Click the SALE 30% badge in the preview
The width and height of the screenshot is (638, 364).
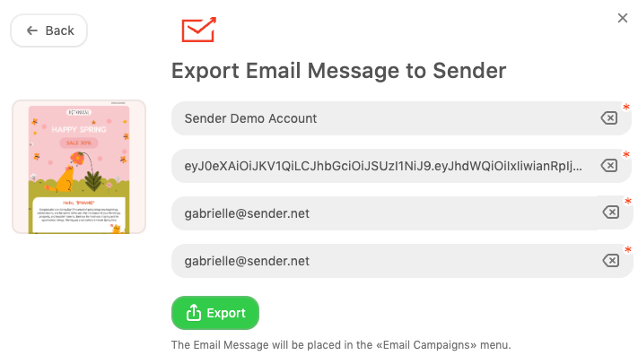point(79,143)
